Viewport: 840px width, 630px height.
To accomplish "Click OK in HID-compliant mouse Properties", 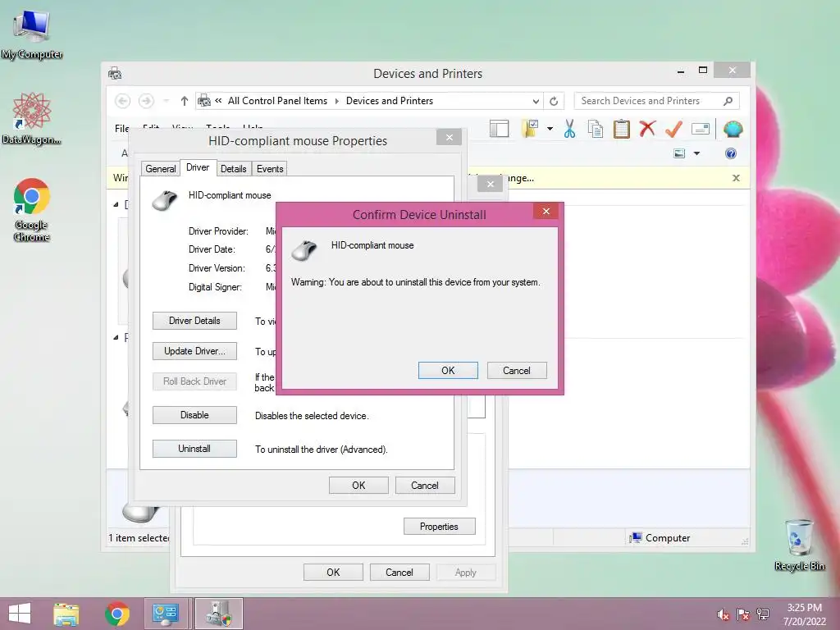I will (x=358, y=486).
